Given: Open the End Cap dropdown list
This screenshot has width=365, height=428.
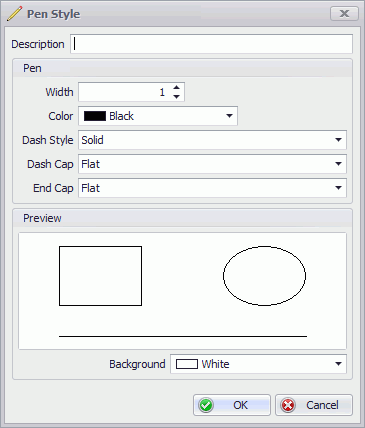Looking at the screenshot, I should 338,188.
